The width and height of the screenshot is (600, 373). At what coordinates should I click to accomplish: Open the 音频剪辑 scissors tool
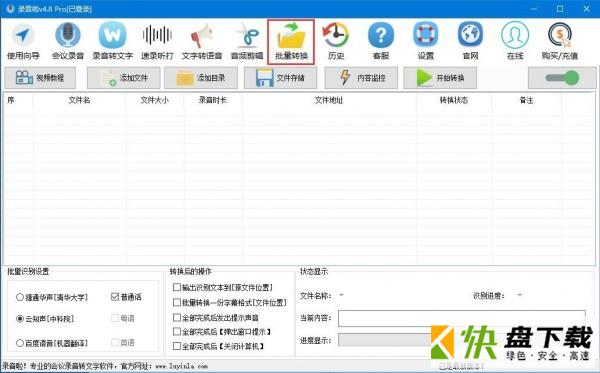point(247,41)
